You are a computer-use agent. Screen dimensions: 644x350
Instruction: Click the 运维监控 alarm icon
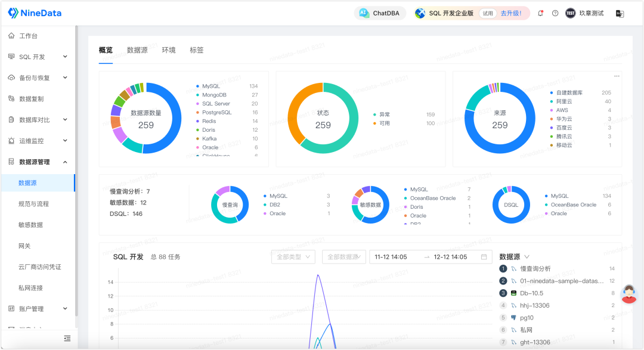click(11, 141)
